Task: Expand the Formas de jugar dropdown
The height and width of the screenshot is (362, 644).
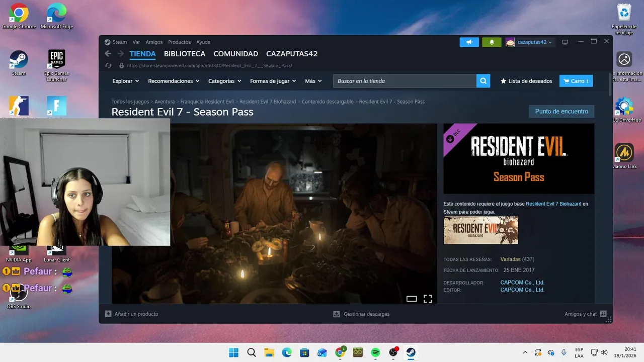Action: pyautogui.click(x=273, y=81)
